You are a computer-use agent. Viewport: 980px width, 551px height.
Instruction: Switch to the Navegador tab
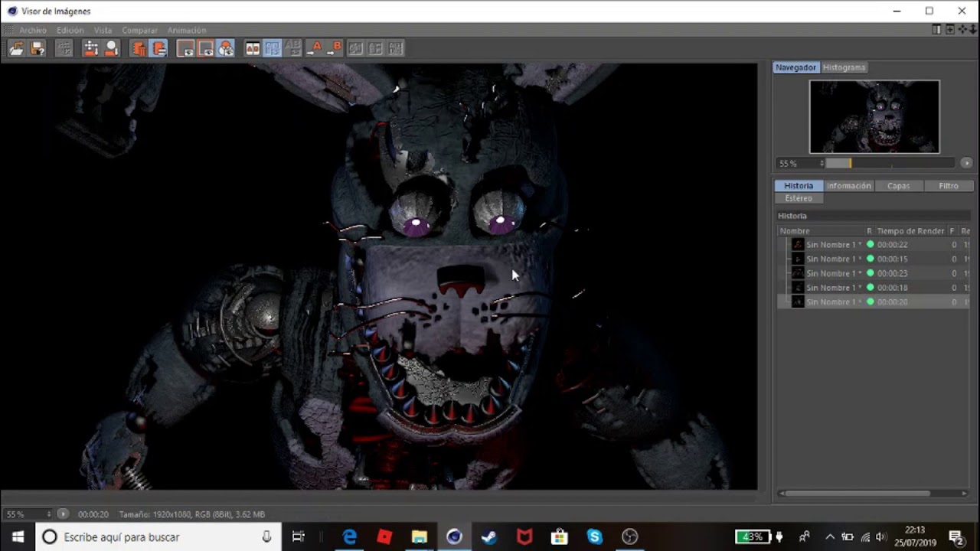pos(795,67)
